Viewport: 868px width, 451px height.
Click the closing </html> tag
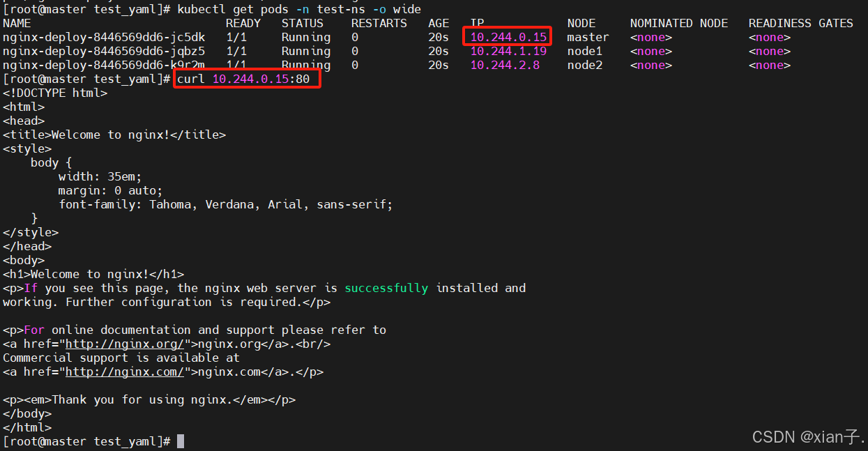click(27, 427)
